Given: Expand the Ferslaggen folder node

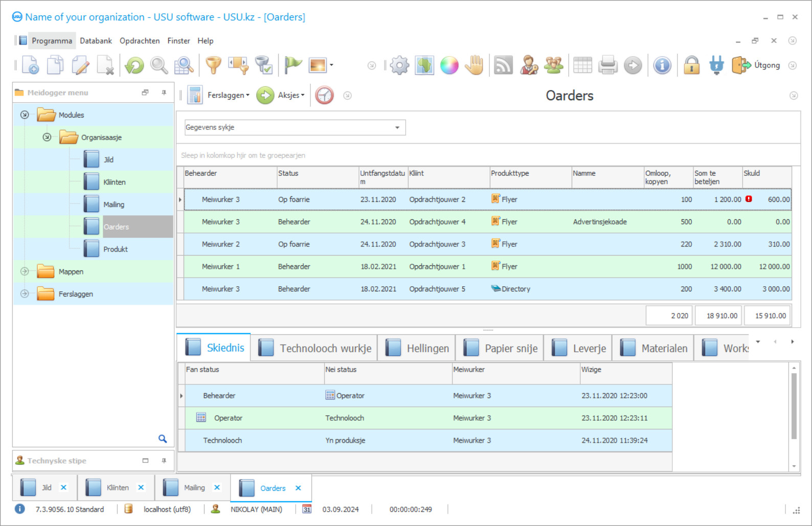Looking at the screenshot, I should click(25, 294).
